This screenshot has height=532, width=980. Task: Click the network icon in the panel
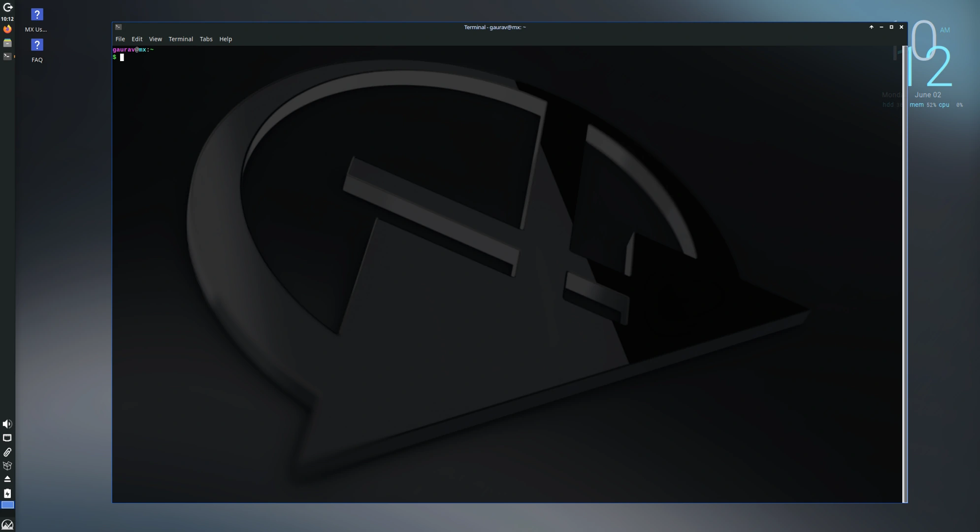(6, 437)
